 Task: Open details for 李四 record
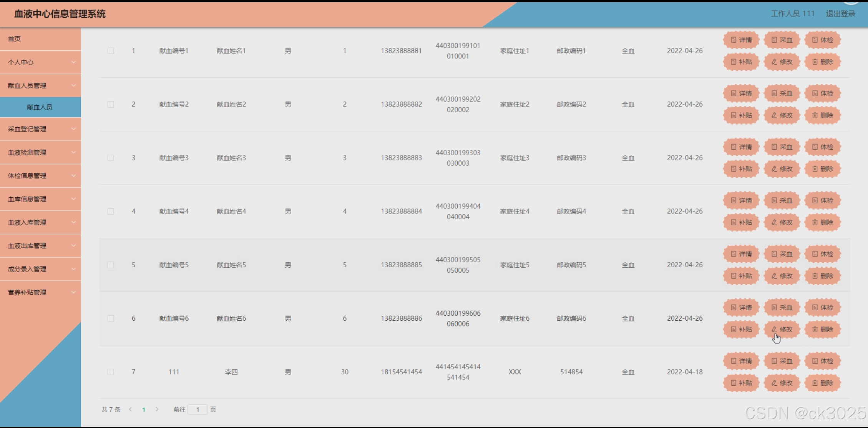(x=741, y=361)
